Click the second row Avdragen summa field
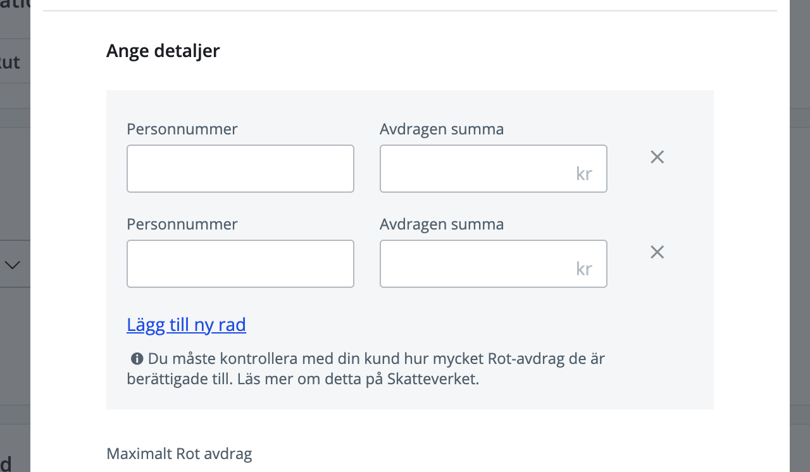This screenshot has height=472, width=810. (x=476, y=264)
